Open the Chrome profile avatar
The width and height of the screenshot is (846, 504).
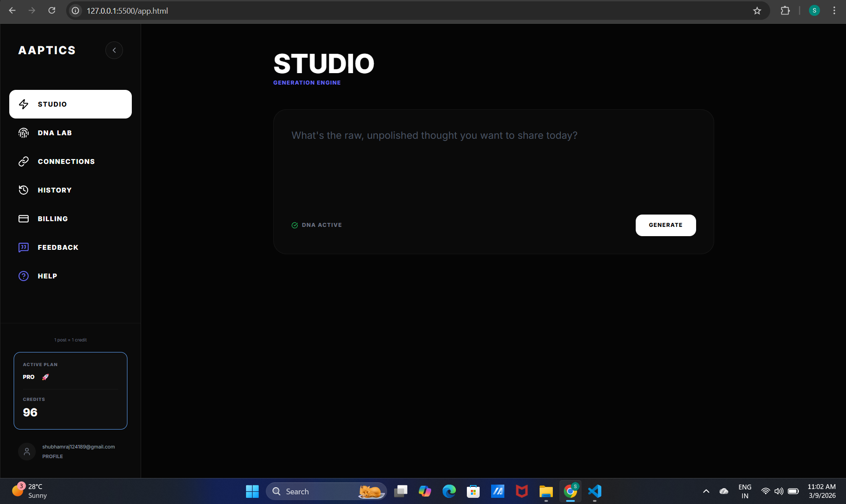coord(814,11)
